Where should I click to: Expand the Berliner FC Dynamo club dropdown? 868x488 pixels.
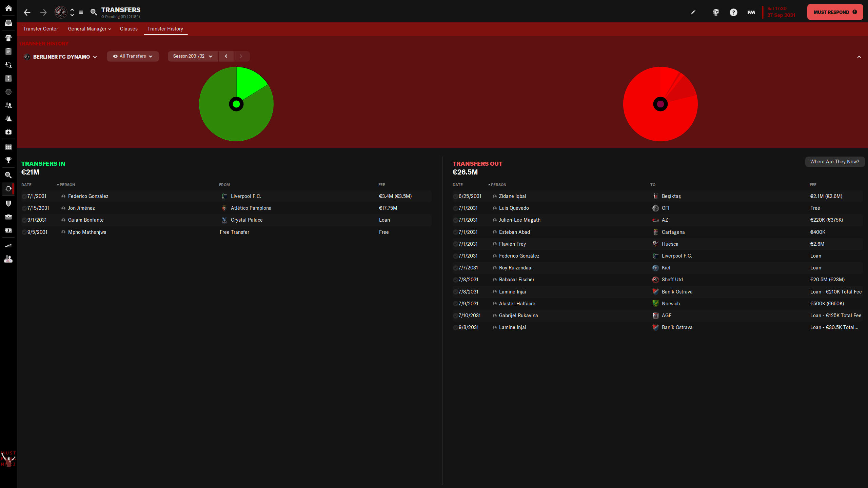point(61,57)
